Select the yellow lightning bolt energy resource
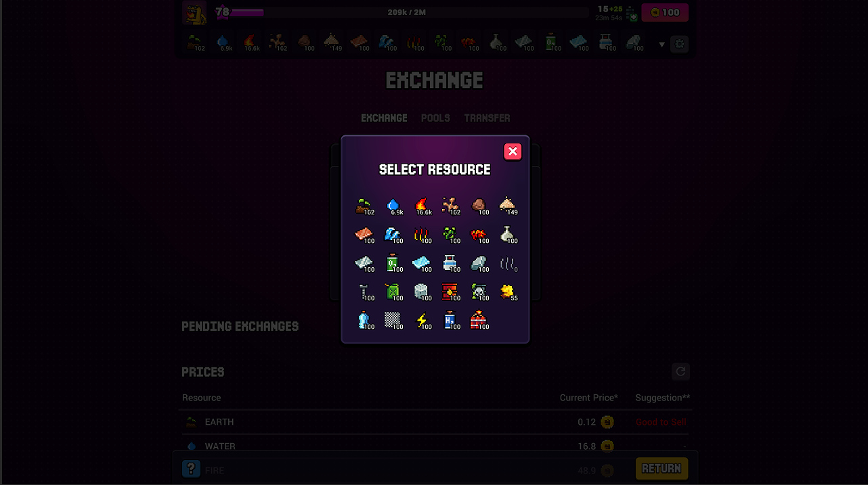Image resolution: width=868 pixels, height=485 pixels. tap(422, 320)
